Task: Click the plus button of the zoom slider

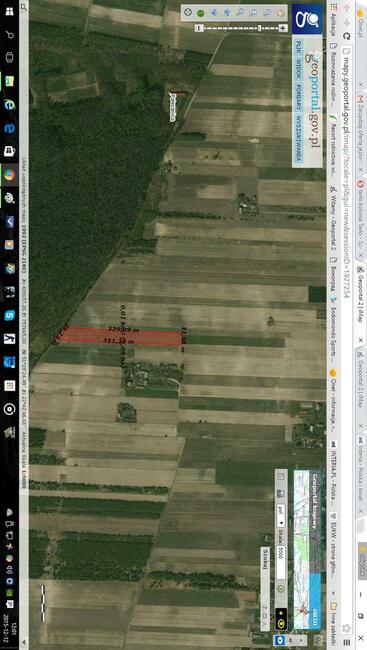Action: coord(283,28)
